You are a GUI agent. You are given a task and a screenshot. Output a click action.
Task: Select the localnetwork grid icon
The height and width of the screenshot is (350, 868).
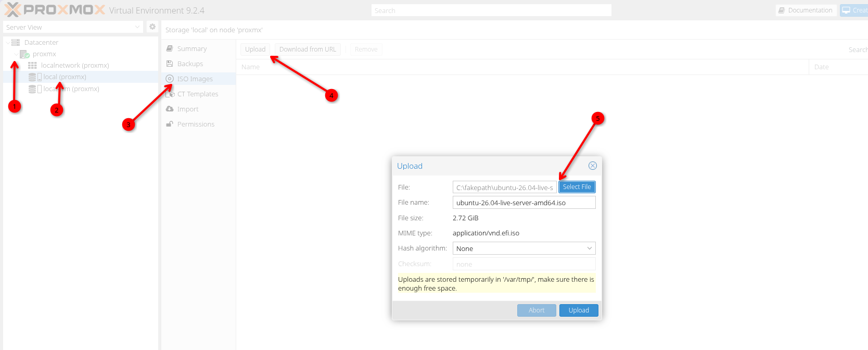32,66
